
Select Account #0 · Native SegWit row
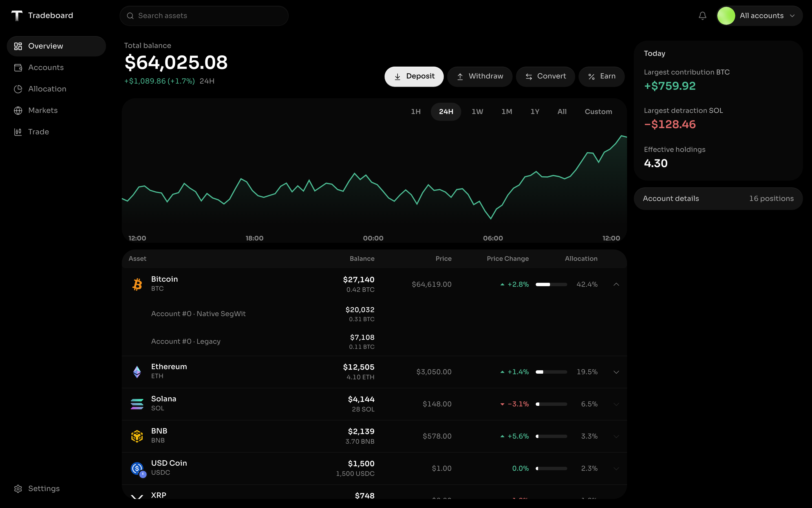[x=374, y=314]
